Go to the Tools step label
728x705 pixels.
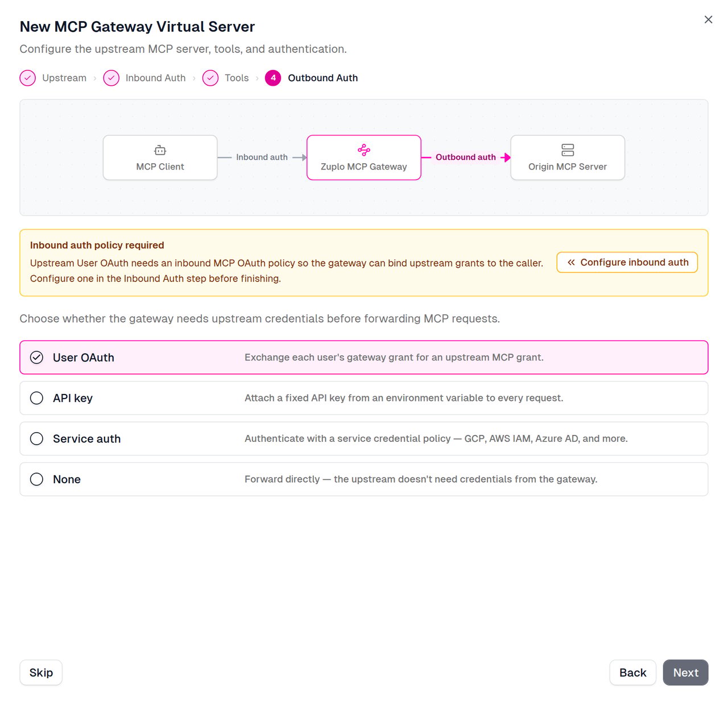[237, 78]
